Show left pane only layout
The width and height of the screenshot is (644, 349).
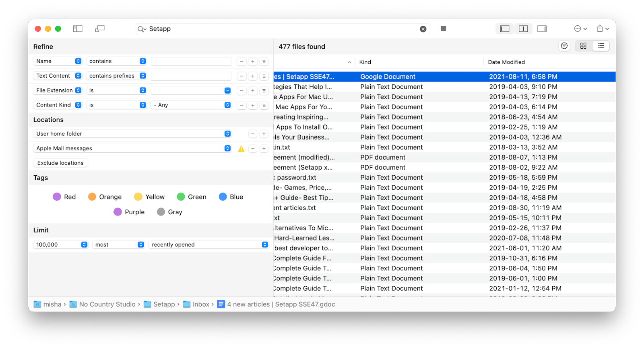click(505, 29)
